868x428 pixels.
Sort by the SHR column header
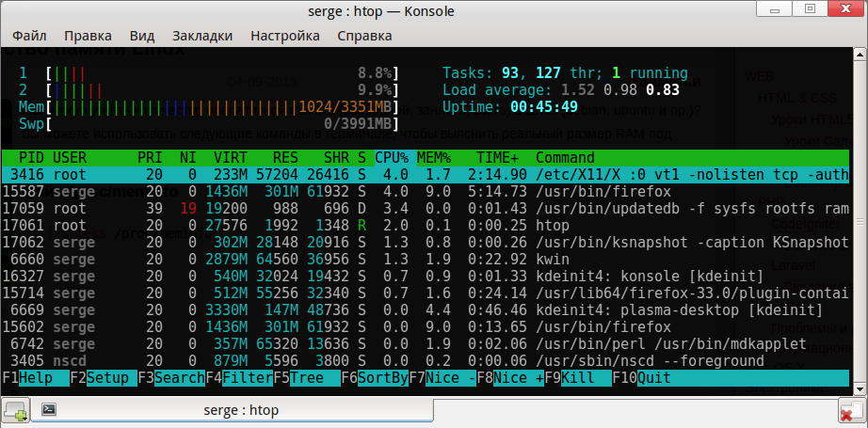(x=337, y=158)
